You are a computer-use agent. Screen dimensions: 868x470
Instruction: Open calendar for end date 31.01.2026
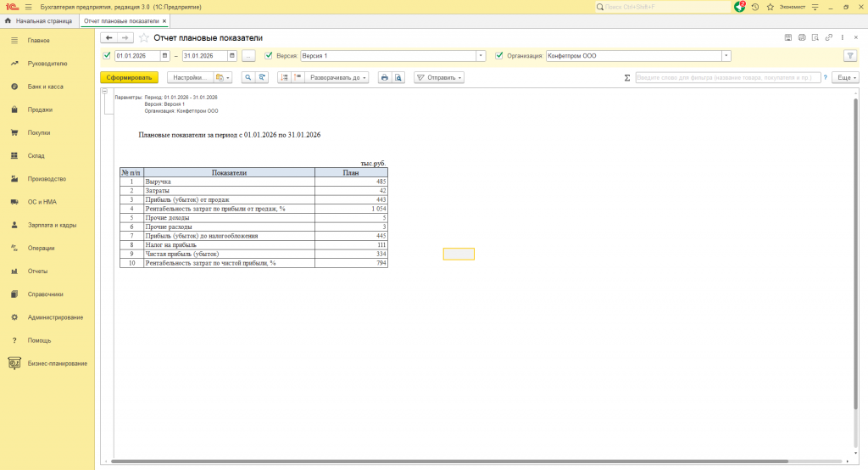pos(232,56)
